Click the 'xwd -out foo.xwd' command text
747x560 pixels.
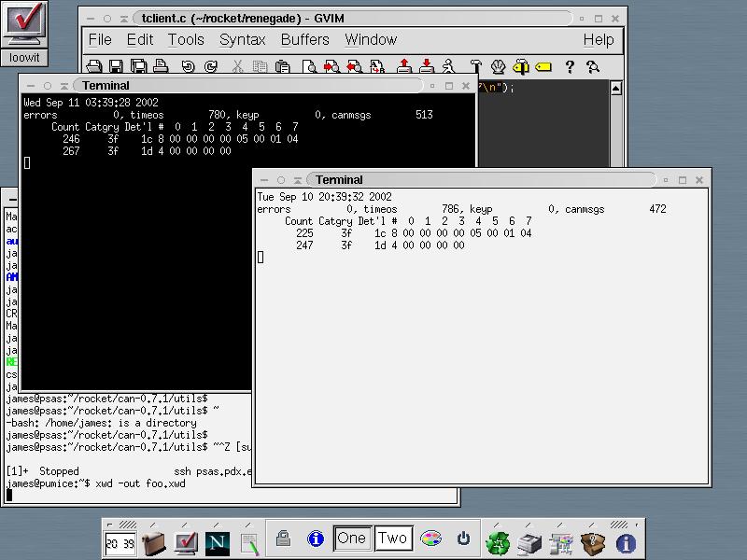[141, 483]
